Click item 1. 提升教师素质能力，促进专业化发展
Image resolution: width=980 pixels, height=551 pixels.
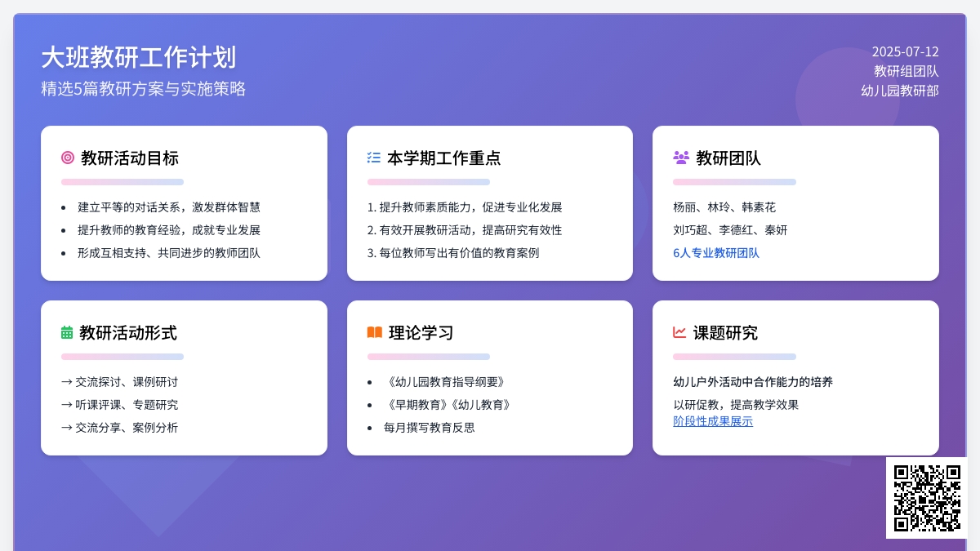465,207
